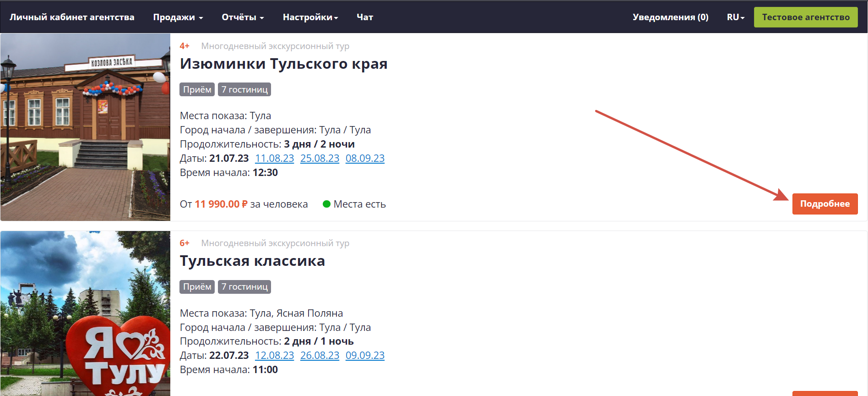Click duration 2 дня / 1 ночь
Viewport: 868px width, 396px height.
point(319,341)
